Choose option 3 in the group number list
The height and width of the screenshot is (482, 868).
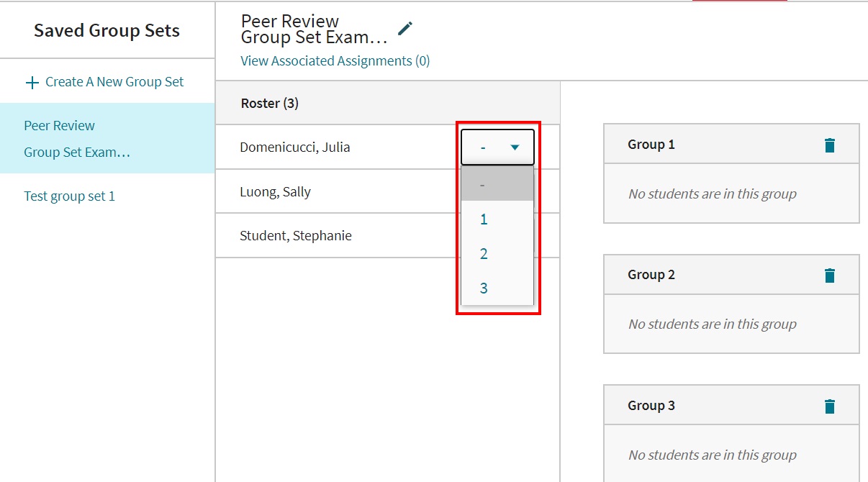click(x=483, y=287)
